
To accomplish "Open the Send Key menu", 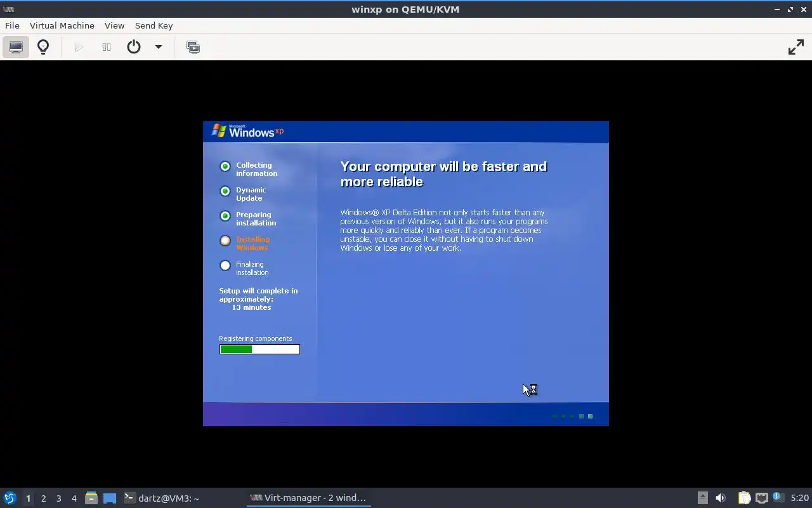I will click(x=154, y=25).
